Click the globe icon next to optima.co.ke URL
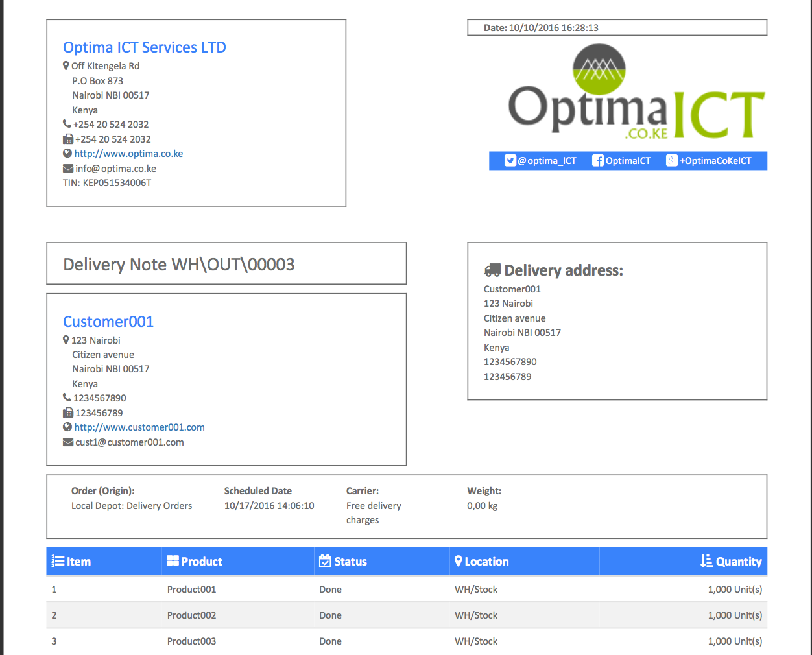Viewport: 812px width, 655px height. (x=67, y=154)
